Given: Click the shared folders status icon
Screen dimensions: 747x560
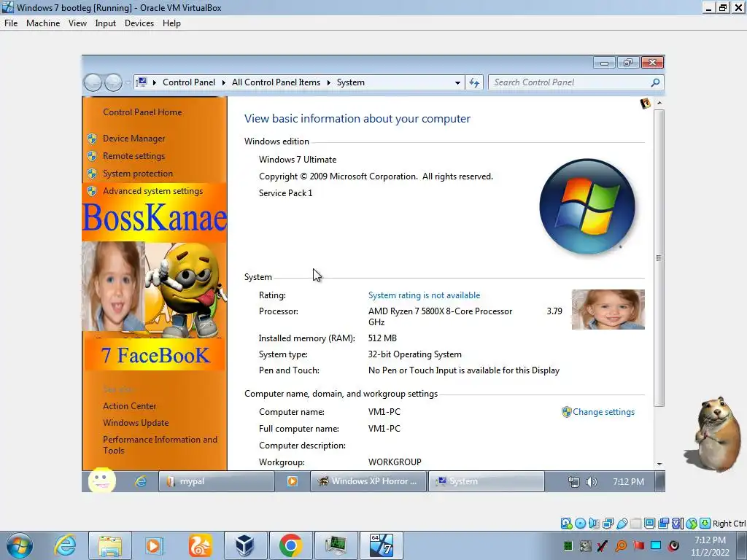Looking at the screenshot, I should point(635,524).
